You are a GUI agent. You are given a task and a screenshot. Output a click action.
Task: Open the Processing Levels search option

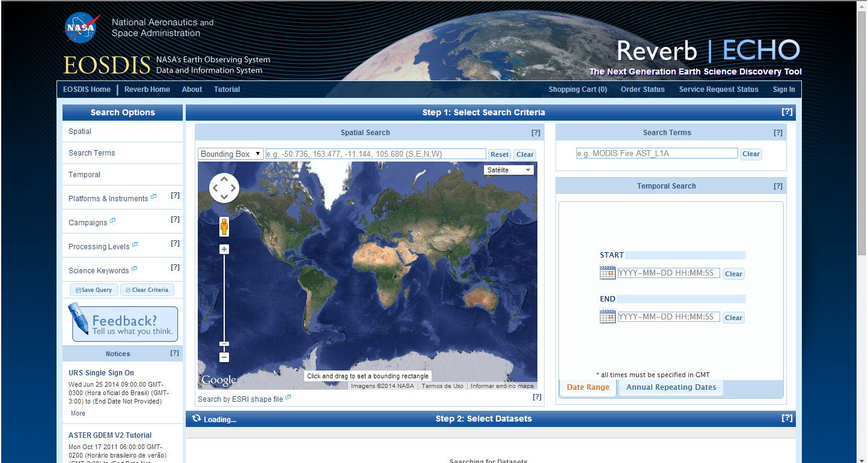pyautogui.click(x=99, y=246)
